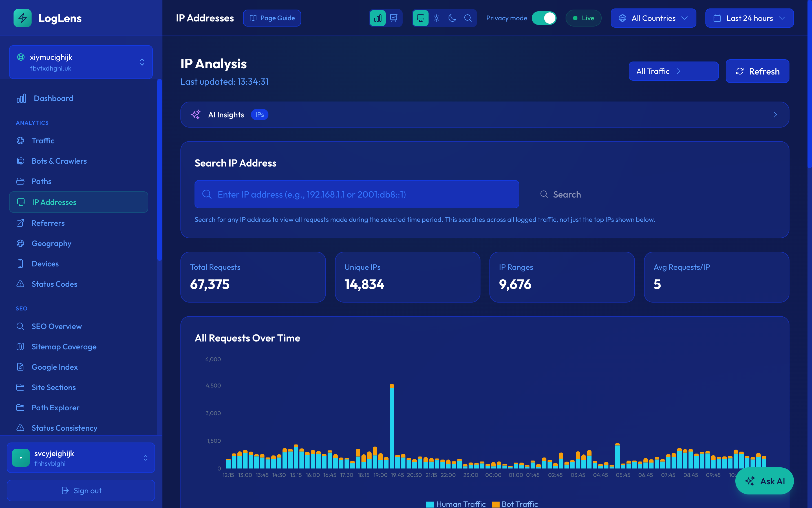This screenshot has height=508, width=812.
Task: Click the Total Requests 67,375 card
Action: [253, 277]
